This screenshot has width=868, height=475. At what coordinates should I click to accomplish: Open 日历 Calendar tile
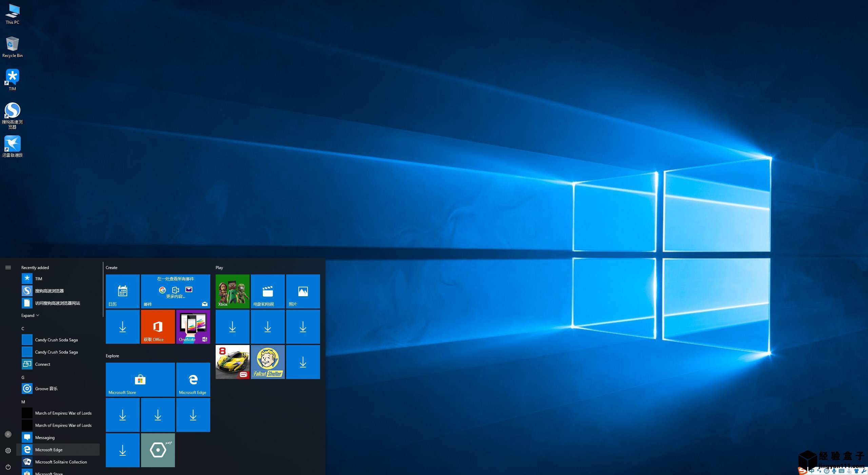[x=123, y=291]
